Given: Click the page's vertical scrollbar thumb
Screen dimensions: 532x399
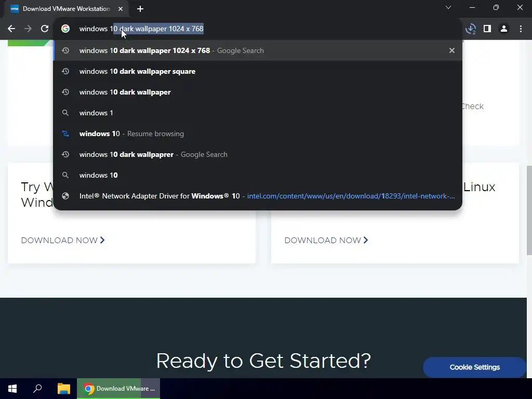Looking at the screenshot, I should click(529, 210).
